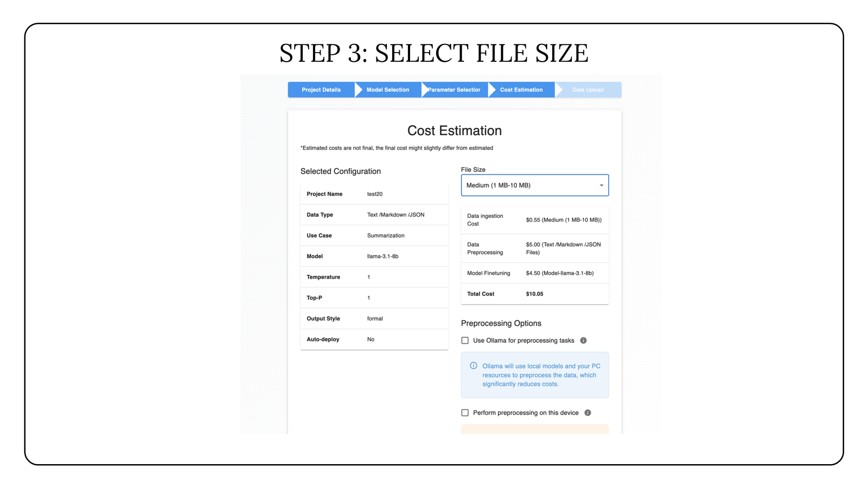The width and height of the screenshot is (868, 488).
Task: Click info icon next to Perform preprocessing
Action: (588, 413)
